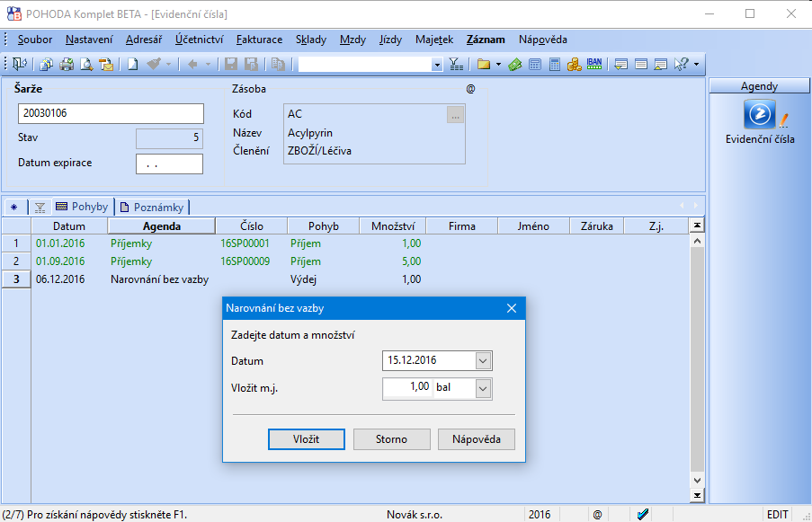
Task: Click the plain list panel icon
Action: [x=641, y=64]
